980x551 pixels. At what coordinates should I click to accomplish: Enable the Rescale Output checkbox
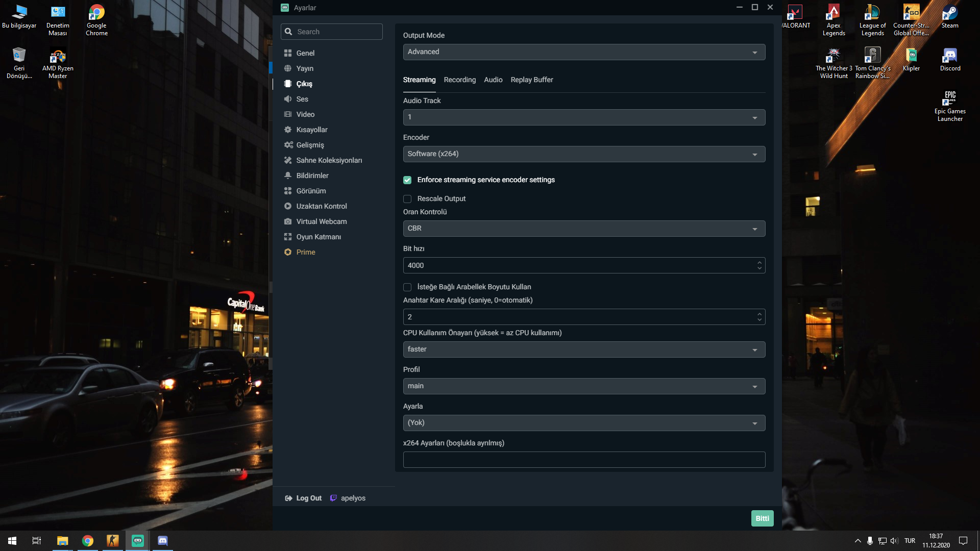coord(407,199)
